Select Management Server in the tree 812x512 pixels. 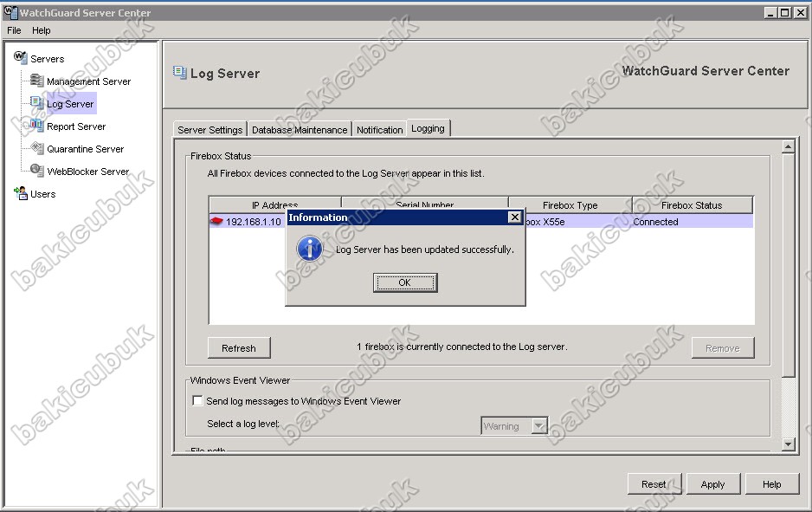pyautogui.click(x=88, y=81)
